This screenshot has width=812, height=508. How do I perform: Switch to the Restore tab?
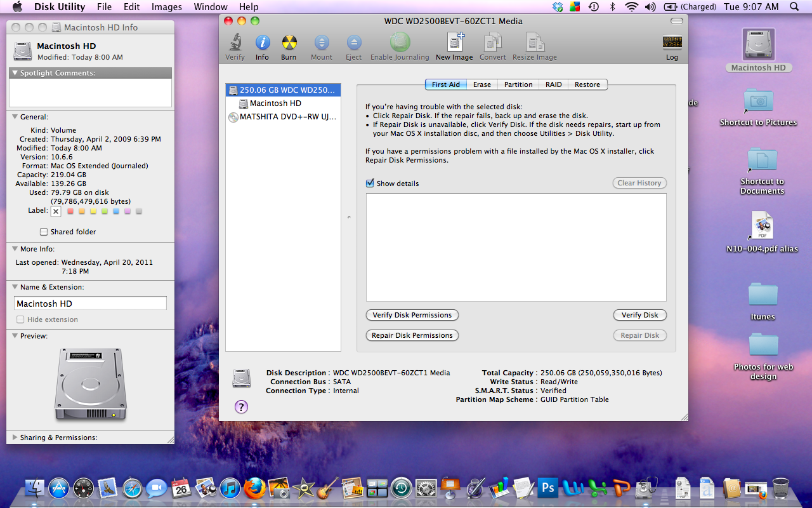tap(587, 84)
